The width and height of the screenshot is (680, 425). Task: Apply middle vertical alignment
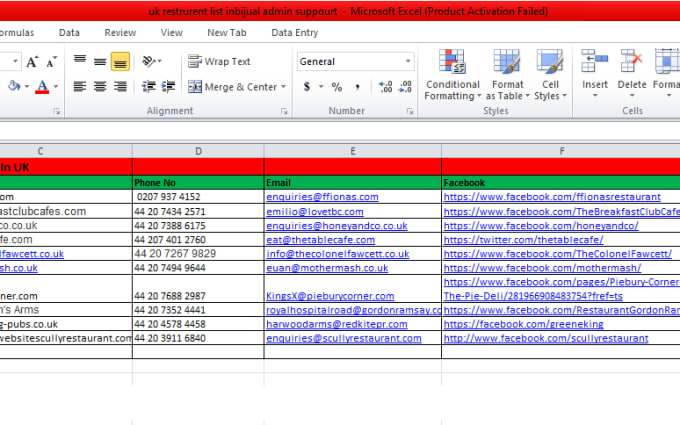click(x=100, y=61)
